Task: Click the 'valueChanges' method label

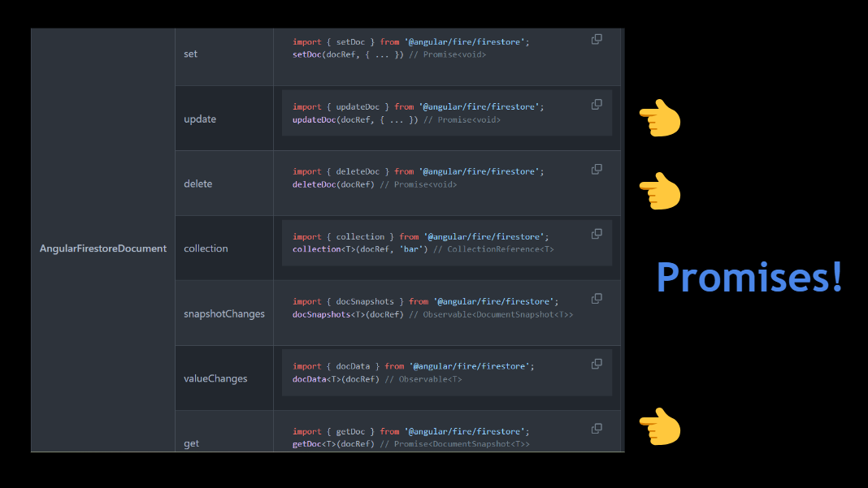Action: point(215,378)
